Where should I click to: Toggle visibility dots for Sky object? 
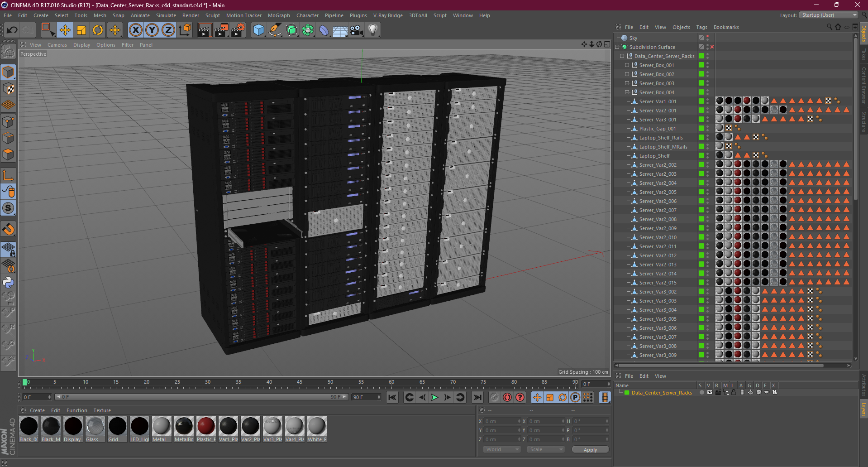708,38
